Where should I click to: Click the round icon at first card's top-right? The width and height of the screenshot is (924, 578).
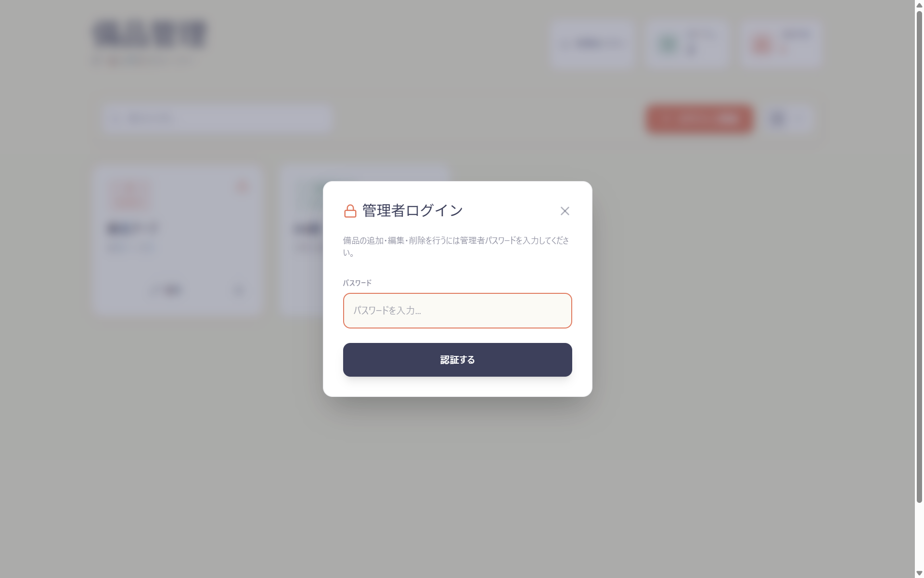tap(242, 186)
